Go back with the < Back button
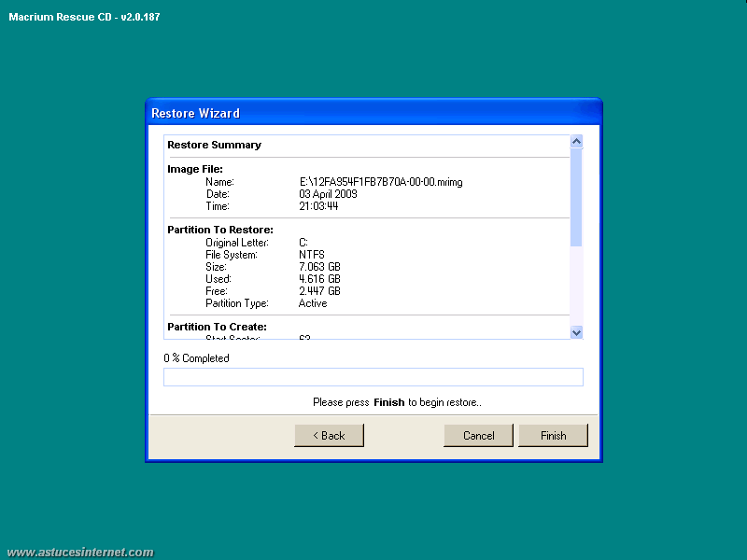This screenshot has width=747, height=560. click(330, 435)
